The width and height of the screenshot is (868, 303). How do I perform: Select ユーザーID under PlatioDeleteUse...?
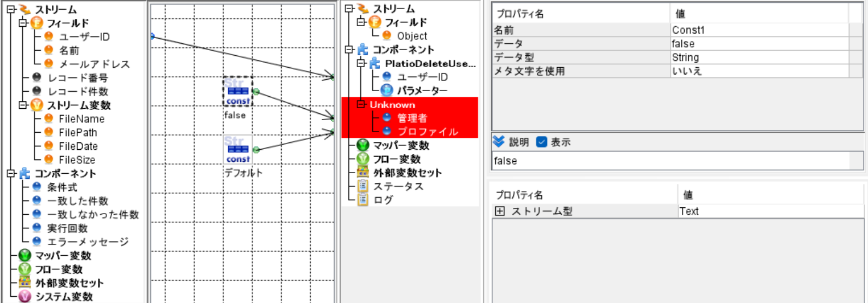point(422,77)
